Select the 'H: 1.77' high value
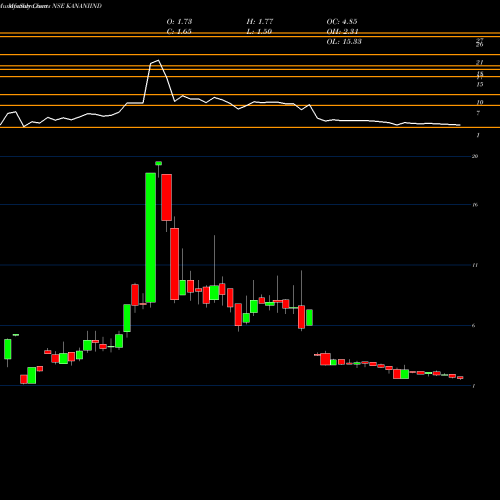 (260, 22)
